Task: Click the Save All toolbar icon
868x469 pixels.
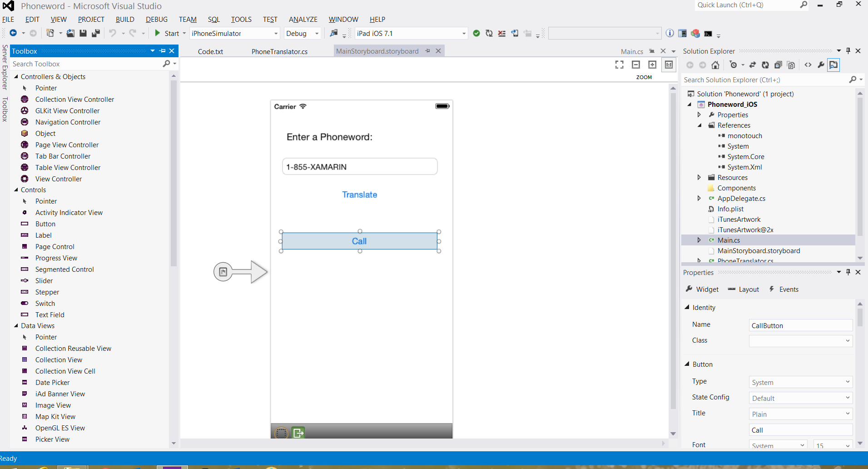Action: pos(95,33)
